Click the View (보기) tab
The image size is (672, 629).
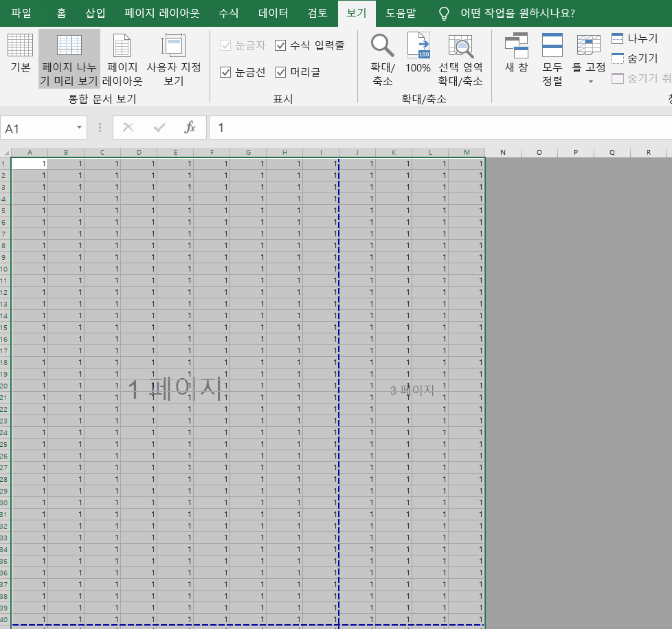357,13
